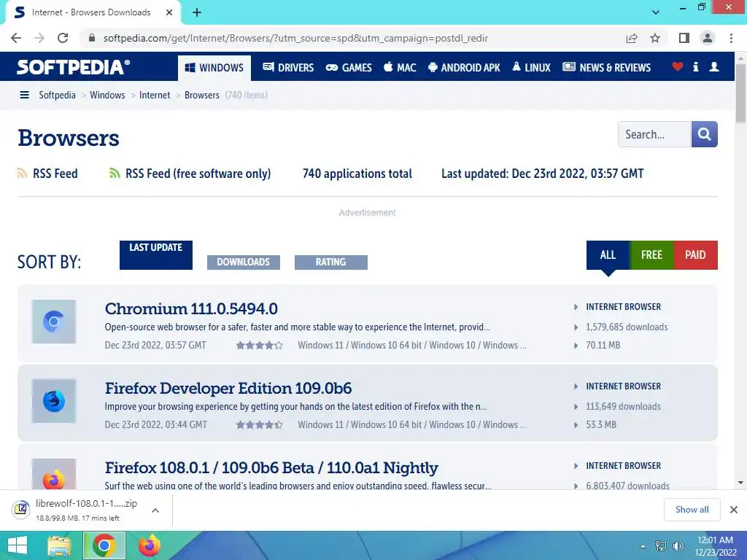Click INTERNET BROWSER category for Chromium
747x560 pixels.
[623, 307]
